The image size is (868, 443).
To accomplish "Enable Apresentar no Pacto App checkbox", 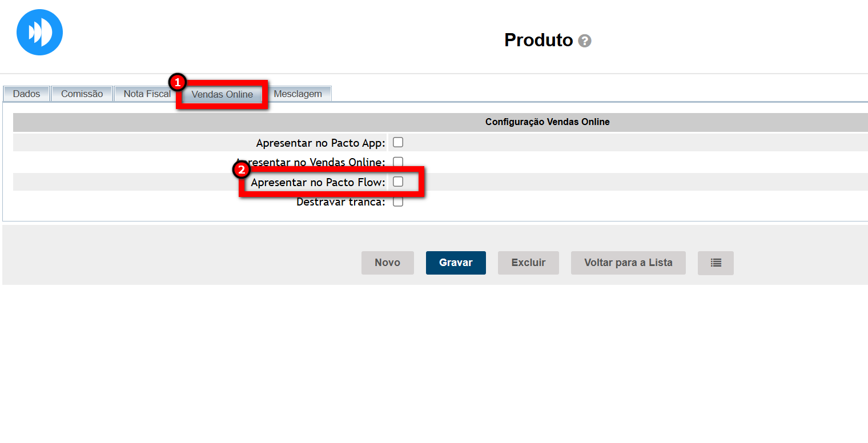I will [x=398, y=142].
